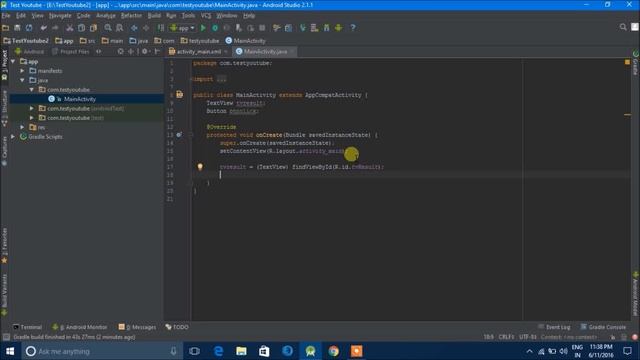The image size is (640, 360).
Task: Navigate forward with the right arrow icon
Action: tap(146, 28)
